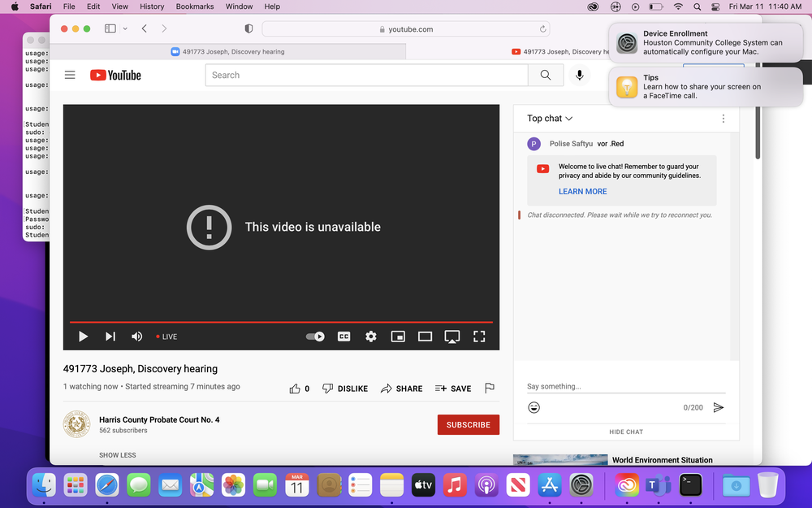
Task: Enable miniplayer mode in video controls
Action: tap(398, 336)
